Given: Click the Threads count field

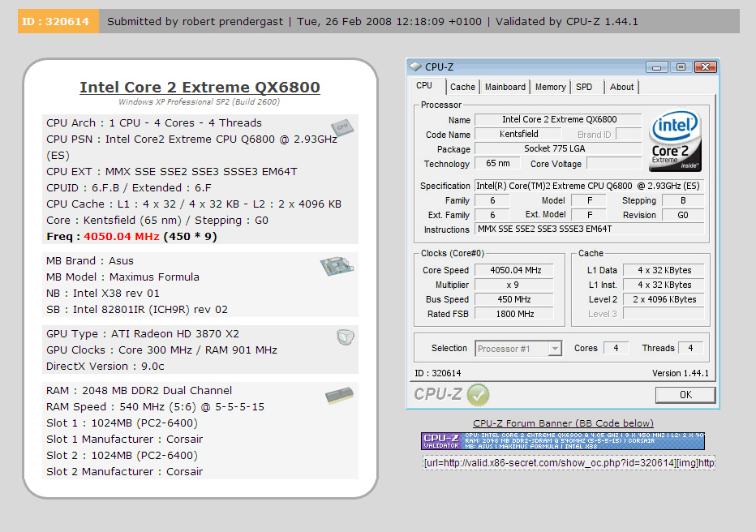Looking at the screenshot, I should coord(690,348).
